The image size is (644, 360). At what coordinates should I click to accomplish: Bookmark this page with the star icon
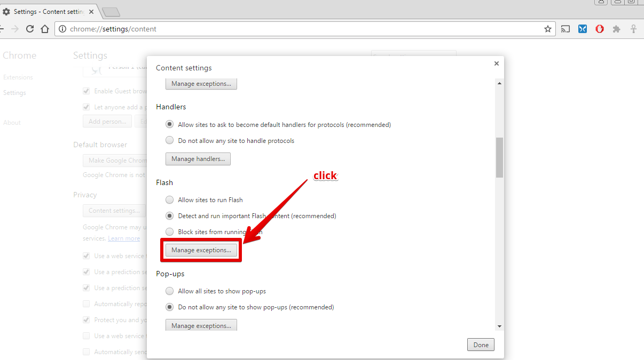coord(547,29)
